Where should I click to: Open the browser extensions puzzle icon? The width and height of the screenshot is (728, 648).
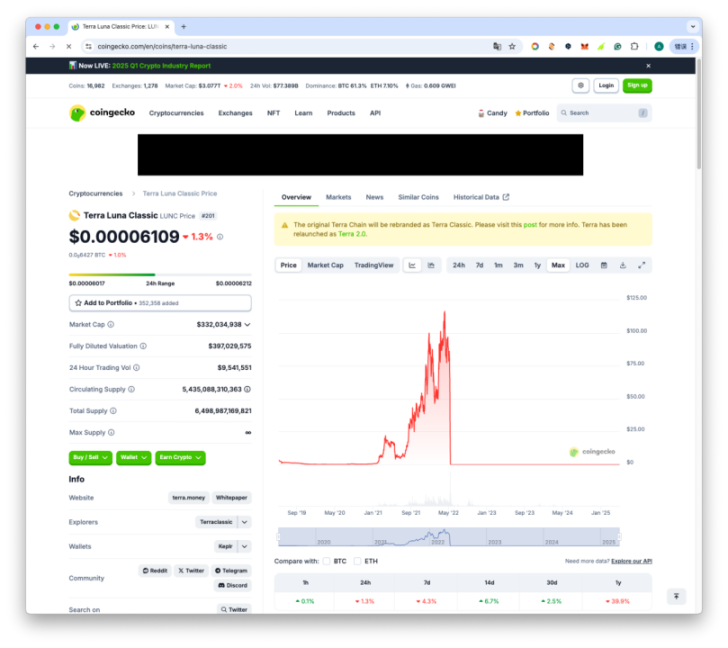coord(634,46)
